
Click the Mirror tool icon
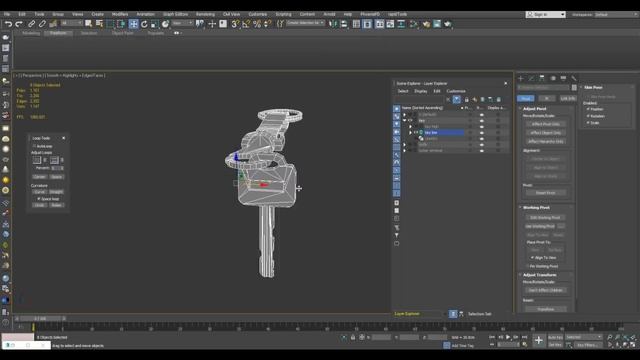[333, 24]
